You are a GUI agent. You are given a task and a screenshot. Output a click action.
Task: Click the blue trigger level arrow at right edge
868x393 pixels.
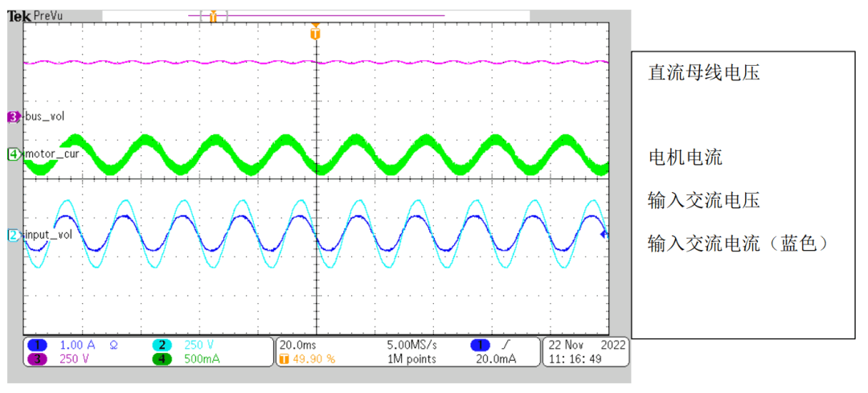click(604, 235)
